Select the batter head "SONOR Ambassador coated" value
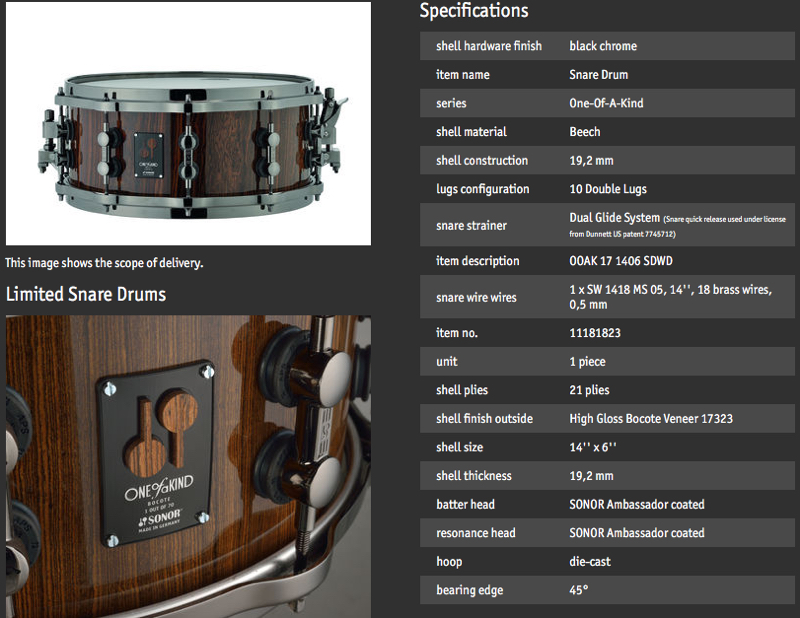Viewport: 800px width, 618px height. pyautogui.click(x=637, y=504)
